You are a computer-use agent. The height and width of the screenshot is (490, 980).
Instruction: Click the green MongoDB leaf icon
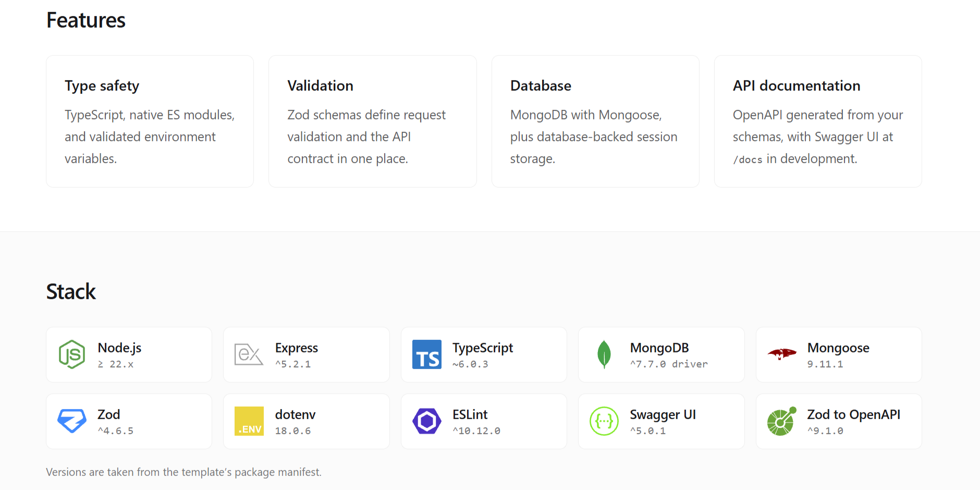point(604,354)
